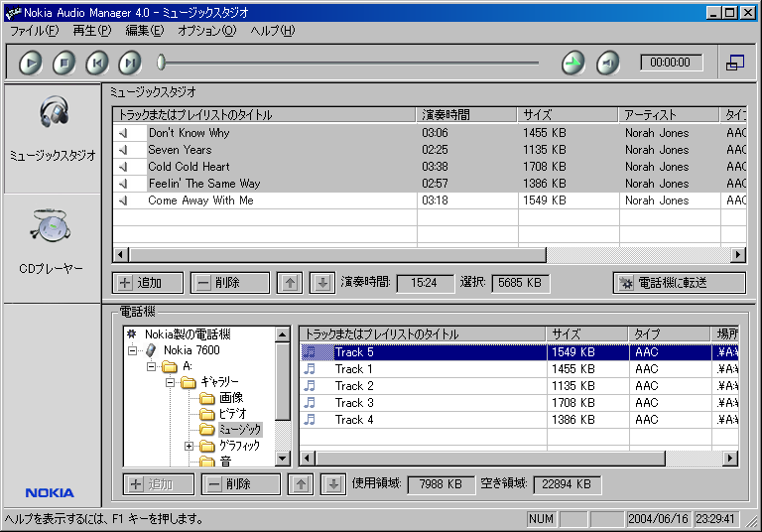Sort studio list by サイズ header
Viewport: 762px width, 532px height.
click(x=568, y=115)
